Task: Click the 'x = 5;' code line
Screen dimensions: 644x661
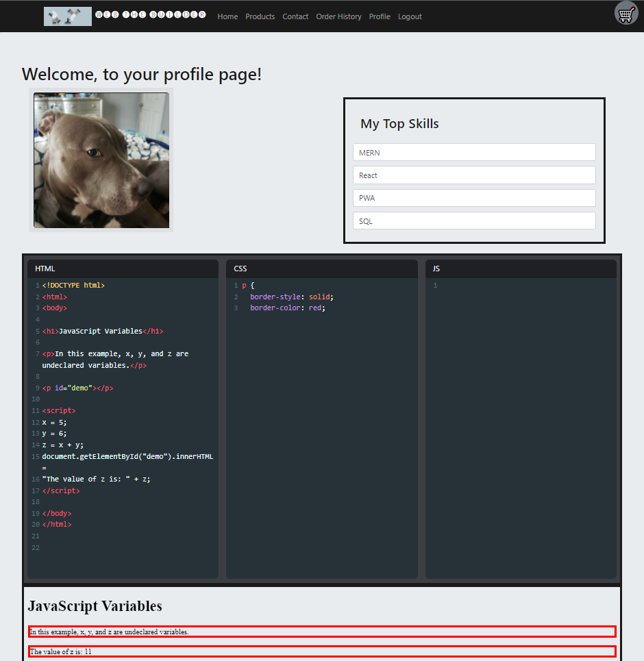Action: click(x=54, y=422)
